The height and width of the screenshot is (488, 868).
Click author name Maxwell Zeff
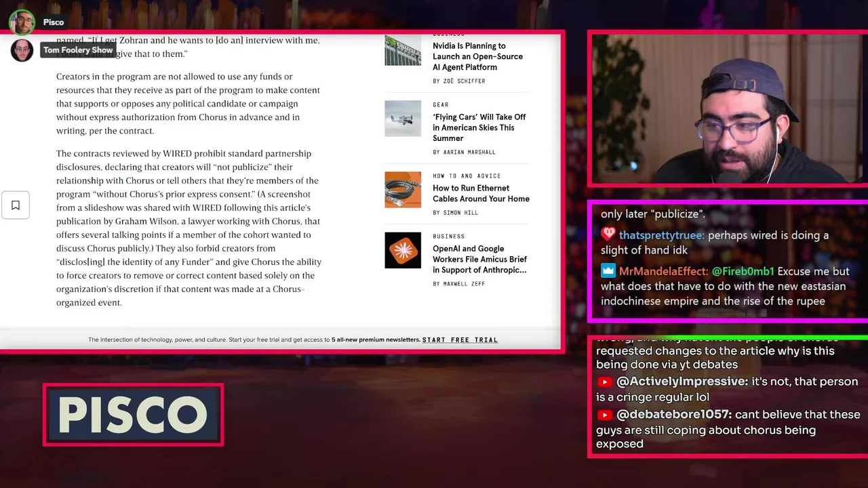click(464, 284)
